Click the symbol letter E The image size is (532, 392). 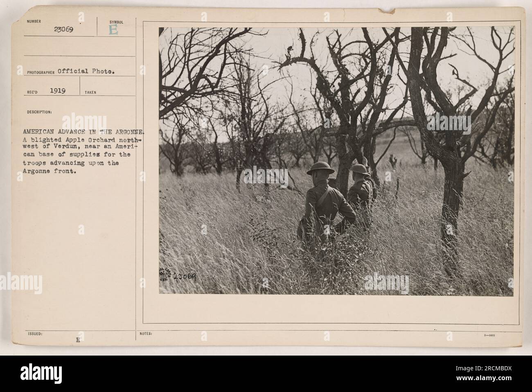114,29
